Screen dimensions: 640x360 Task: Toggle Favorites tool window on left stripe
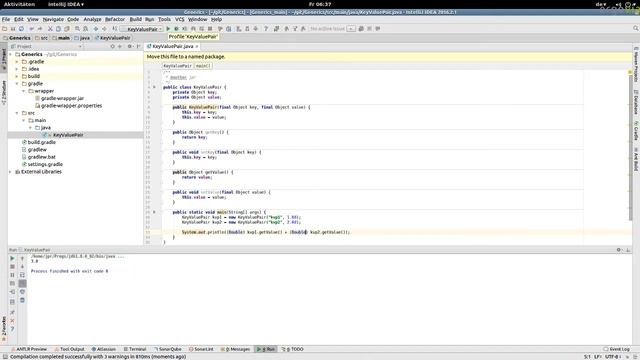pos(4,329)
